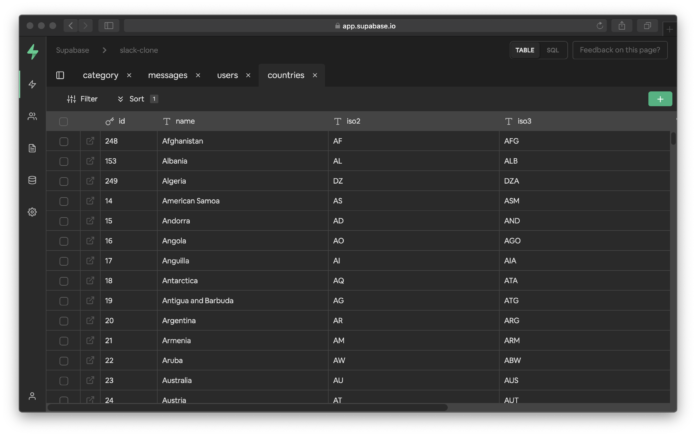Screen dimensions: 696x436
Task: Switch to the messages tab
Action: click(168, 75)
